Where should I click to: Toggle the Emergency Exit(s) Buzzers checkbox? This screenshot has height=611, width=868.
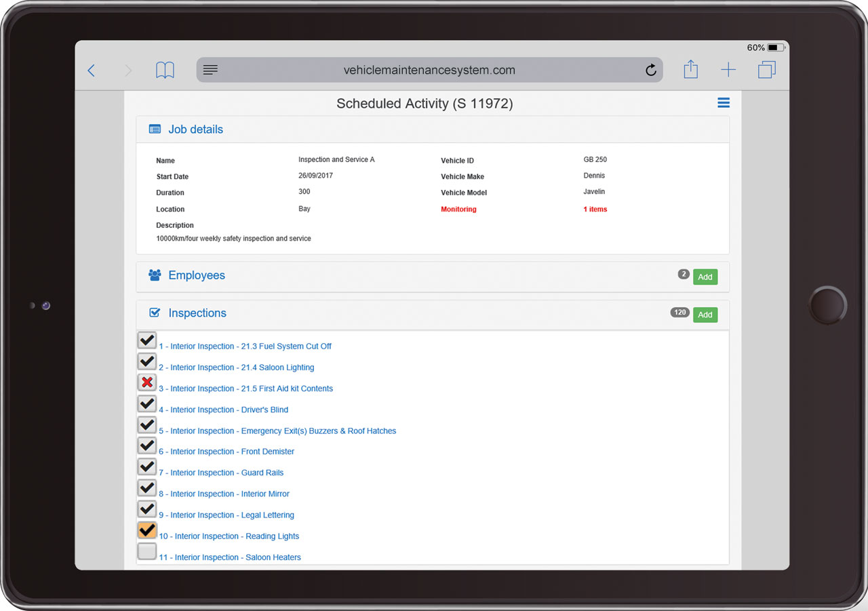pos(147,425)
